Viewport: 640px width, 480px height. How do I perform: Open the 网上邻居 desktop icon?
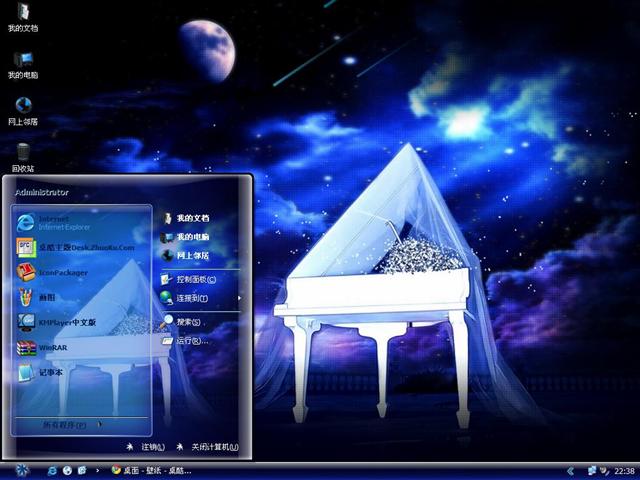tap(23, 111)
